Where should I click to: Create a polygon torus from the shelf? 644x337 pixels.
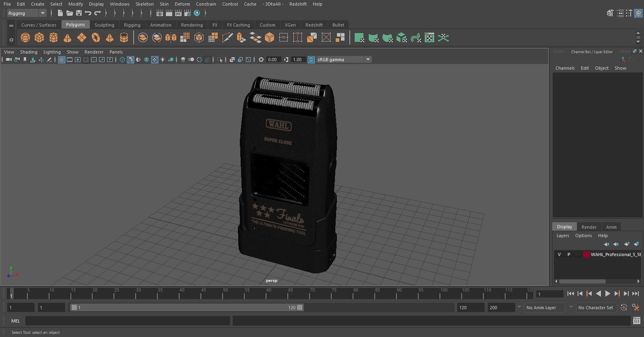click(x=96, y=38)
